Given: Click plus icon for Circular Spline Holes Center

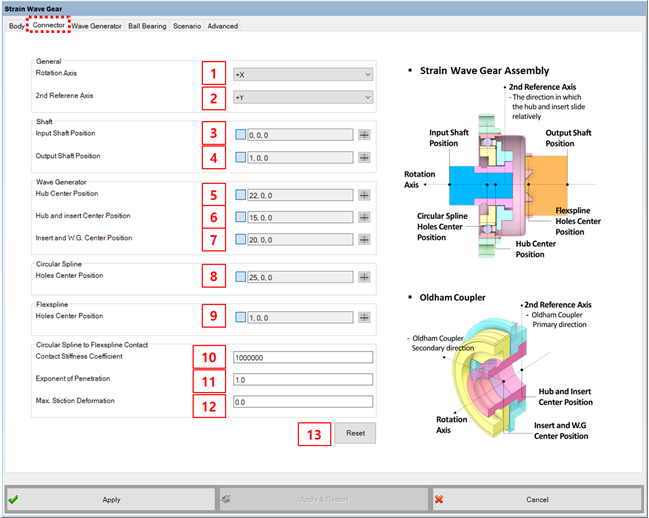Looking at the screenshot, I should (x=364, y=277).
